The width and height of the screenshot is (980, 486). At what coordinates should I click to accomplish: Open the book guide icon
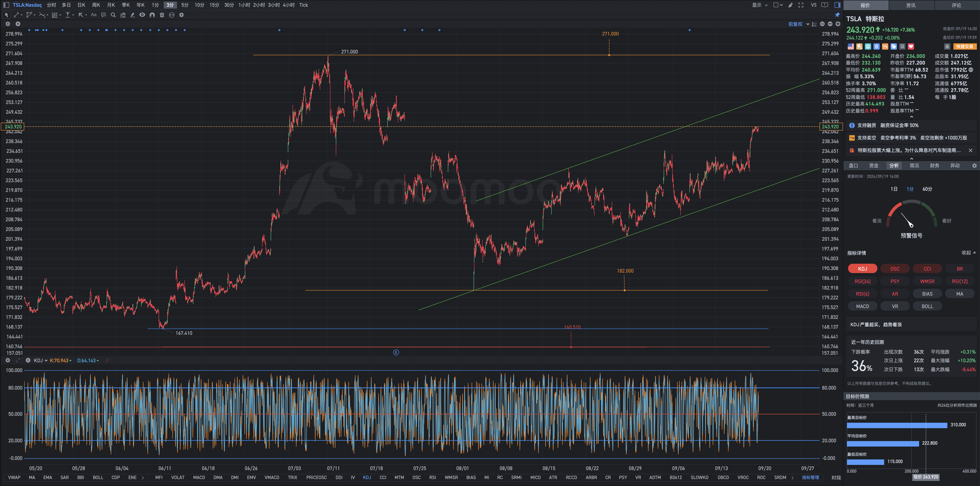click(x=825, y=5)
